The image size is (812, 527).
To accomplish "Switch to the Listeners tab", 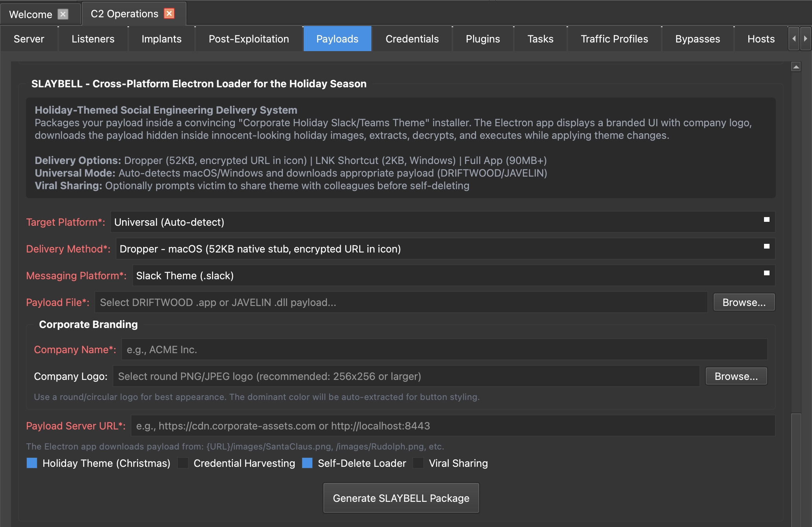I will pyautogui.click(x=93, y=39).
